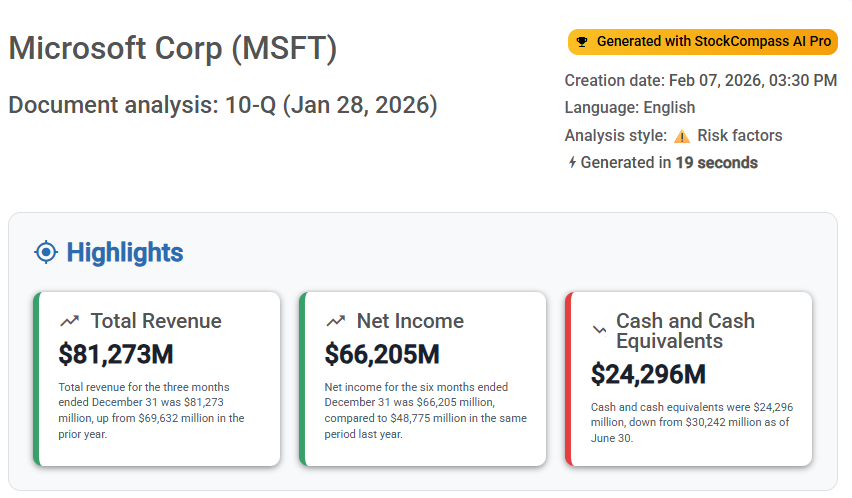
Task: Select the Cash and Cash Equivalents heading
Action: (685, 331)
